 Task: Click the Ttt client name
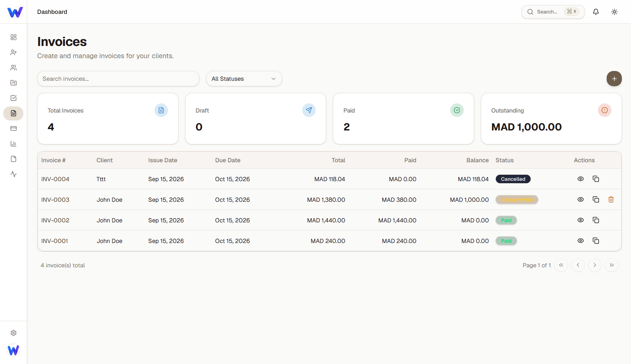pos(101,179)
